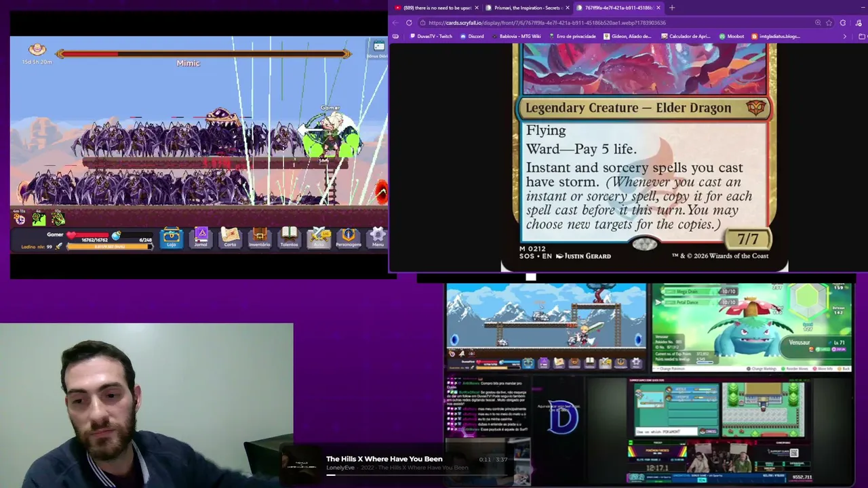Close the YouTube browser tab
The width and height of the screenshot is (868, 488).
pyautogui.click(x=477, y=7)
